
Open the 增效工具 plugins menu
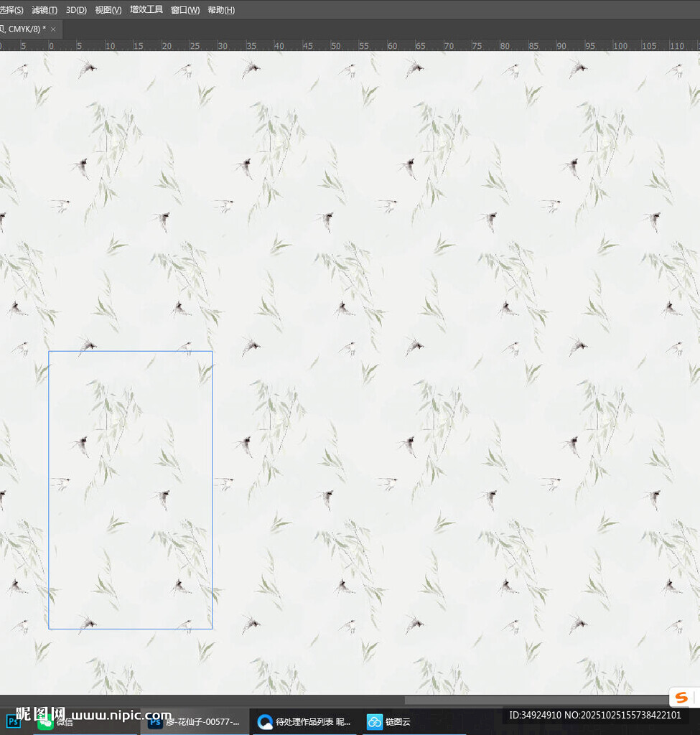(146, 10)
